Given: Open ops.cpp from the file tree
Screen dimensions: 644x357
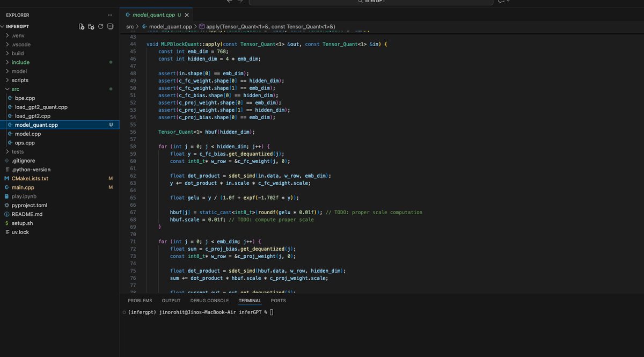Looking at the screenshot, I should click(x=60, y=143).
